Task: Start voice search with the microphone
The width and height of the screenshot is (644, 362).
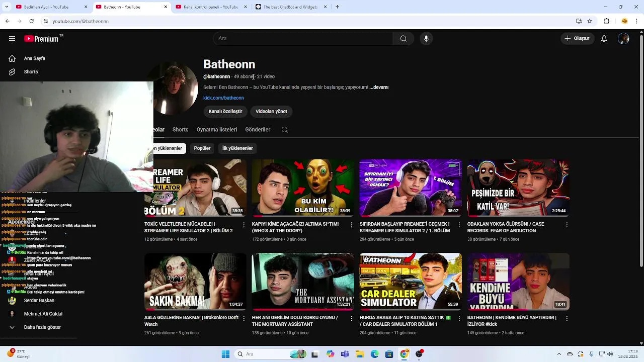Action: pyautogui.click(x=426, y=39)
